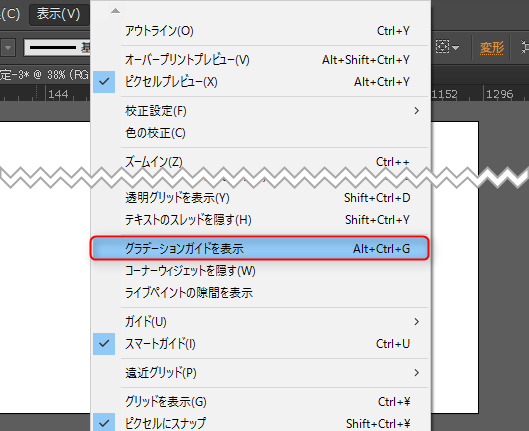
Task: Click the 変形 (Transform) label in control bar
Action: (492, 48)
